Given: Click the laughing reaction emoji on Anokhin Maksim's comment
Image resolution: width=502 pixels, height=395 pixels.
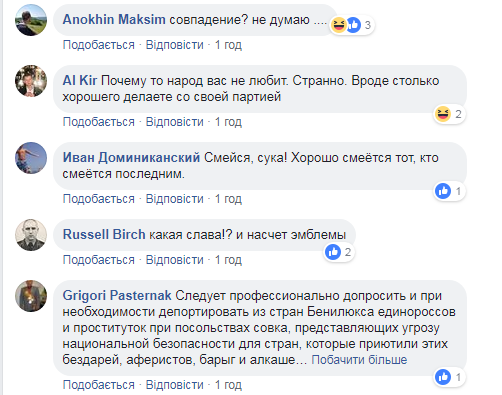Looking at the screenshot, I should tap(339, 25).
